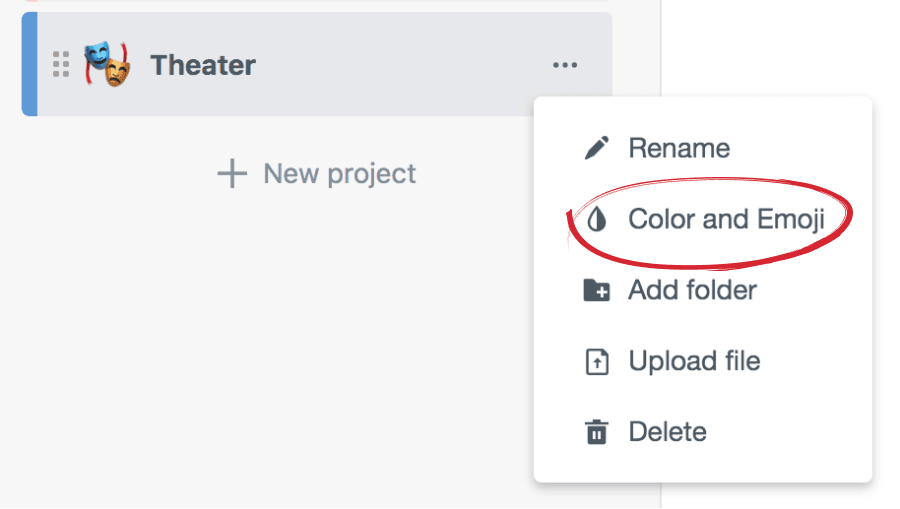The image size is (900, 509).
Task: Click empty space inside the Theater row
Action: (x=400, y=66)
